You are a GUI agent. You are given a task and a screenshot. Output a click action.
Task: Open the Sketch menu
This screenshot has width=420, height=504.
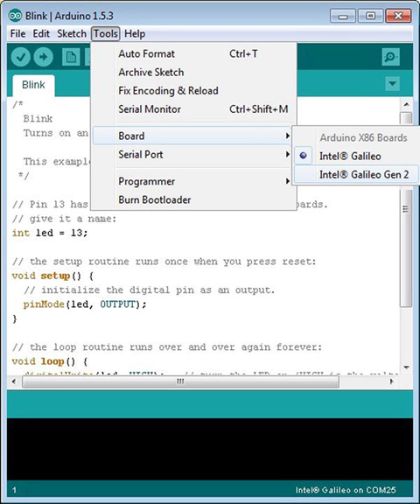tap(72, 34)
